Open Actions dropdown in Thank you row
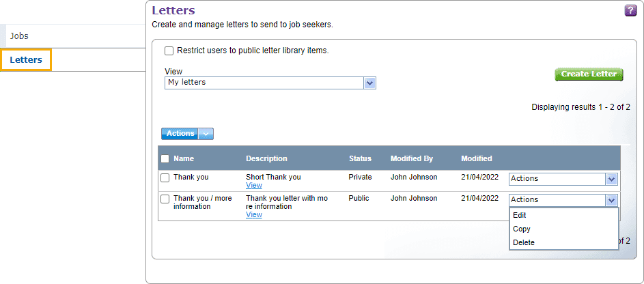 563,179
